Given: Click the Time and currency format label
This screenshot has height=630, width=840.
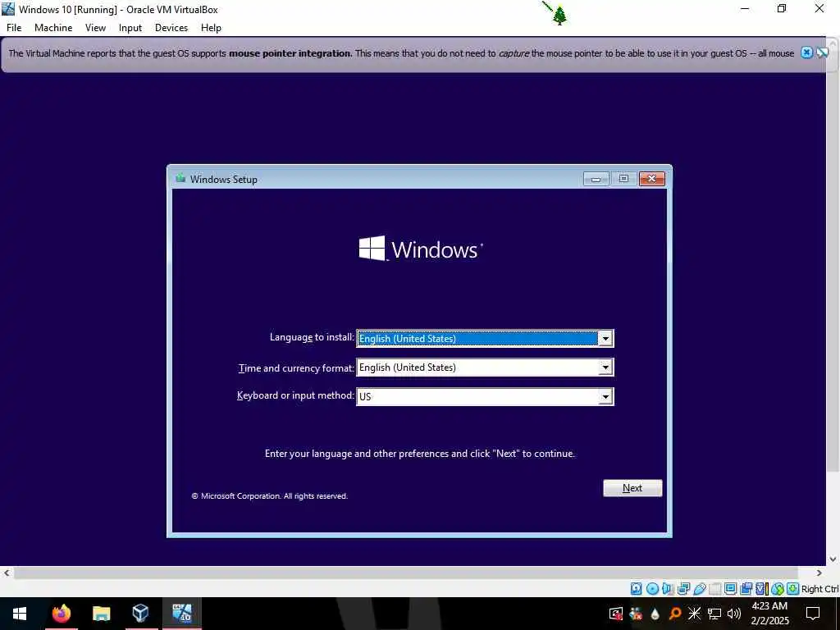Looking at the screenshot, I should point(296,367).
